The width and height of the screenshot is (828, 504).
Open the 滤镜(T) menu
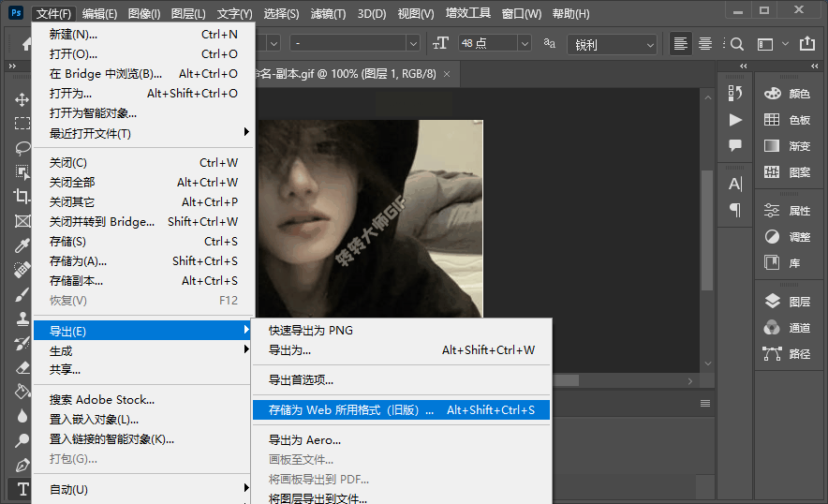(x=328, y=14)
